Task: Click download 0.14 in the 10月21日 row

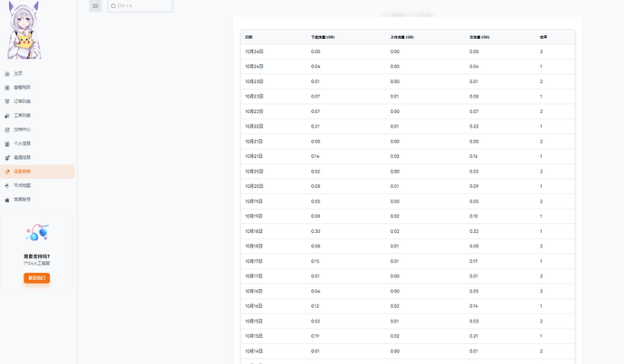Action: 316,156
